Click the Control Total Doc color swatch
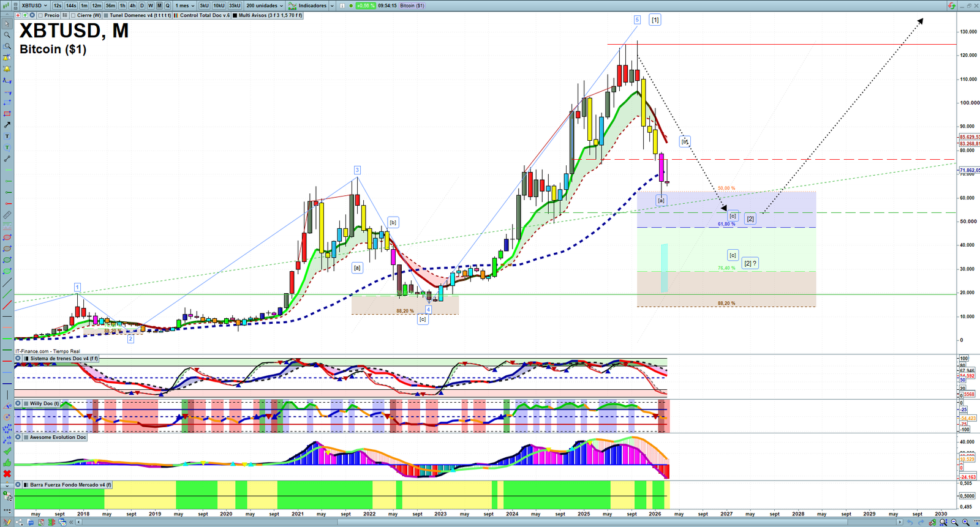 point(177,15)
